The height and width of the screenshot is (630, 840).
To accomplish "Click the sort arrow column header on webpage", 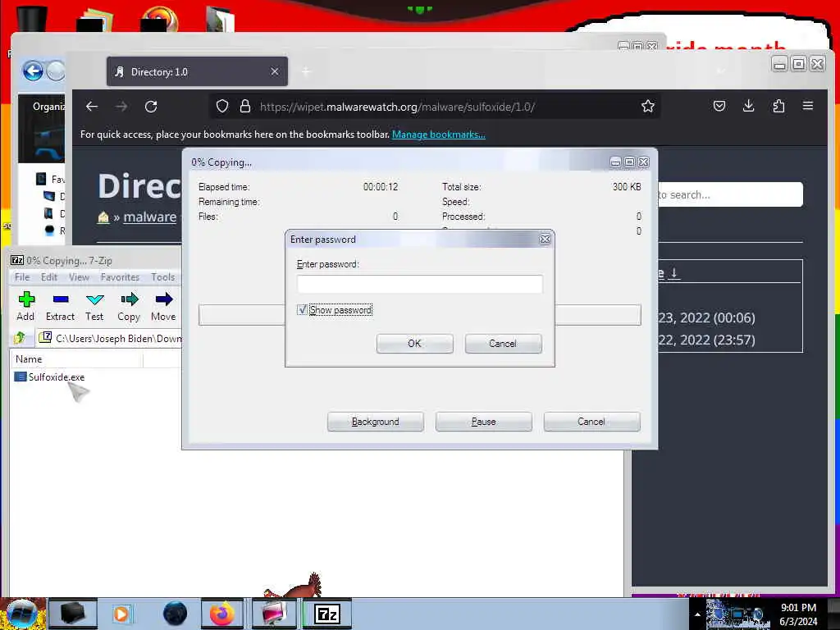I will 674,273.
